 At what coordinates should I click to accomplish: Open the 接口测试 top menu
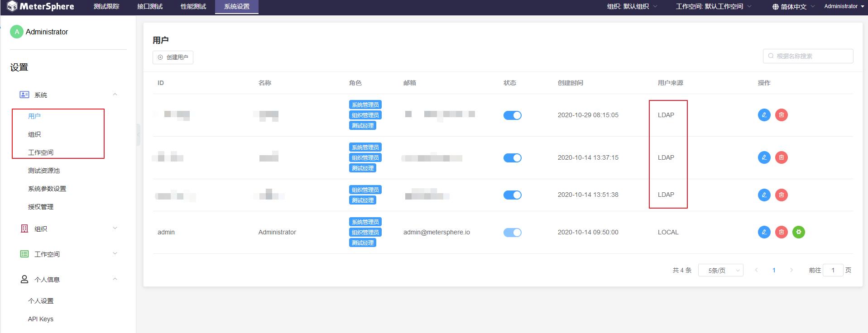[150, 7]
